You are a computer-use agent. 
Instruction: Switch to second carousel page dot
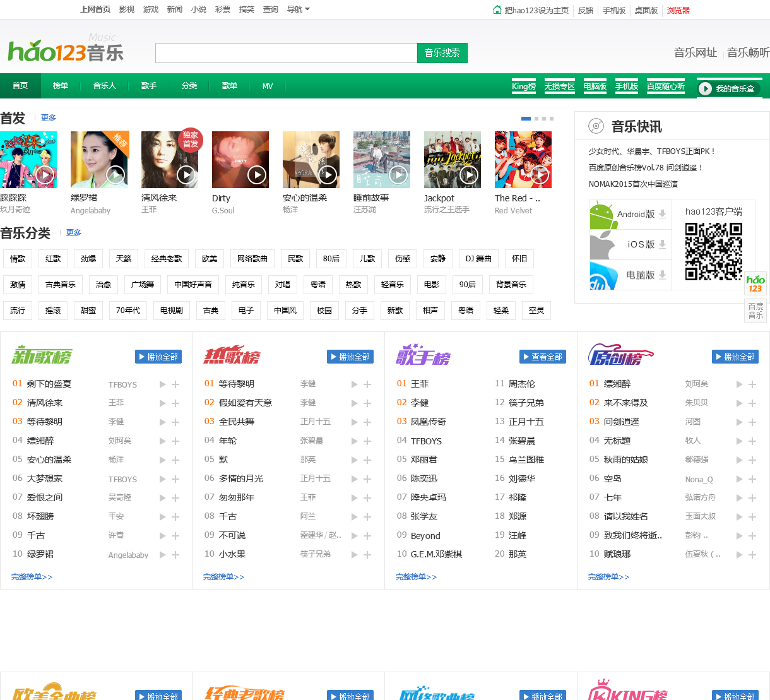pos(536,119)
